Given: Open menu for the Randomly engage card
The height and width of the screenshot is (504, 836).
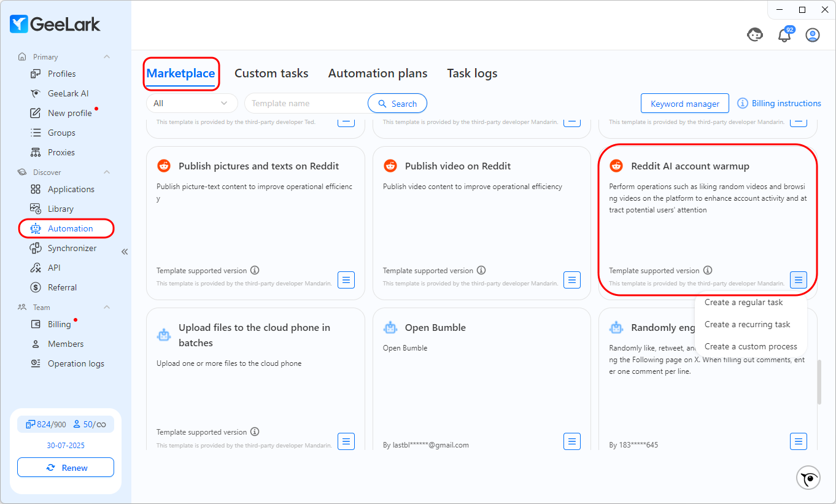Looking at the screenshot, I should (x=799, y=441).
